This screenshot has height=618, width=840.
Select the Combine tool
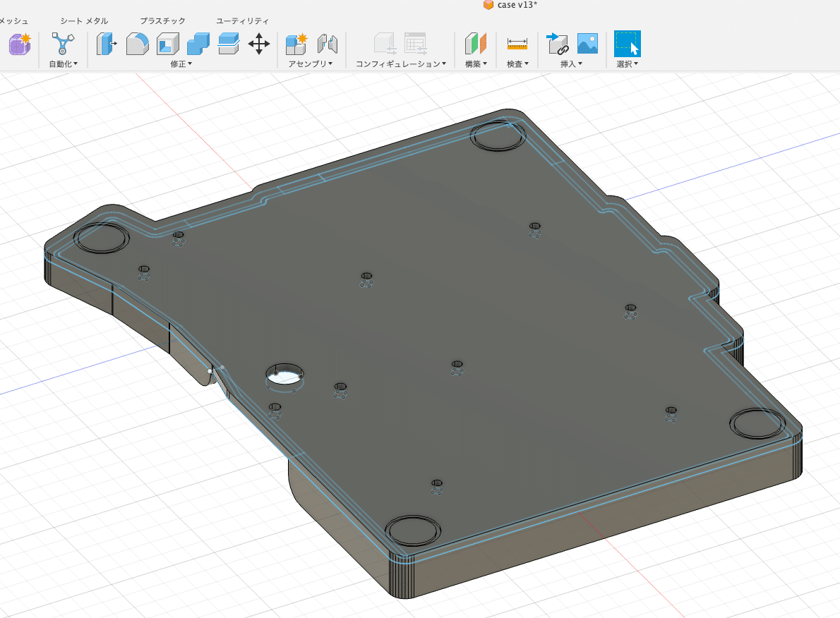click(198, 44)
